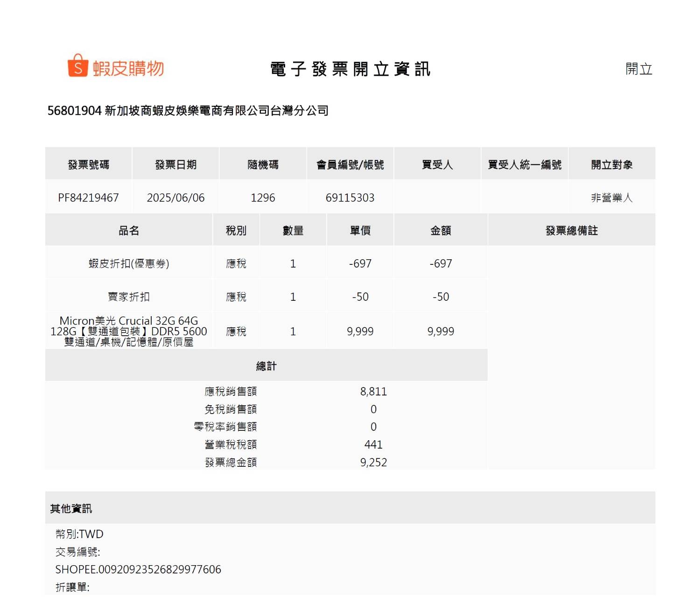Click the 金額 column header
The width and height of the screenshot is (700, 609).
pyautogui.click(x=441, y=230)
